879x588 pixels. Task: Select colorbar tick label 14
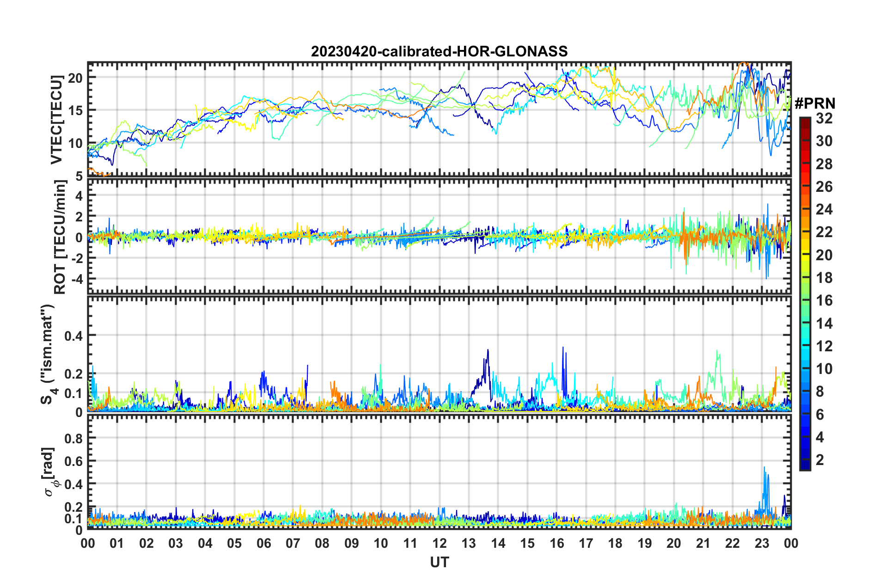(x=824, y=324)
